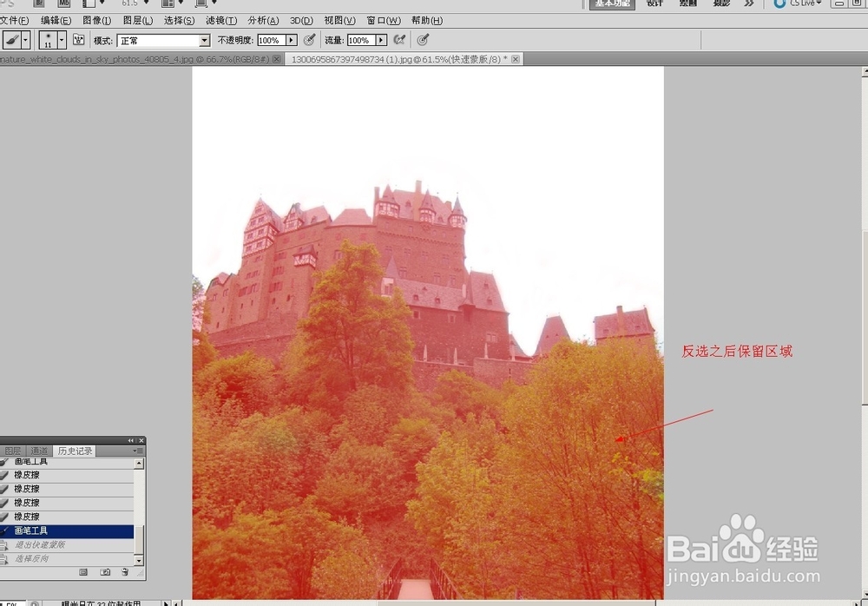Toggle the Brush panel icon

click(x=79, y=40)
